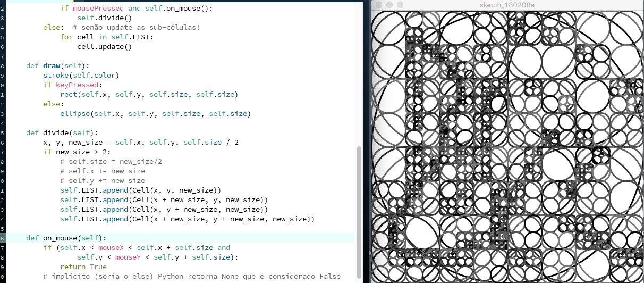Click the 'return True' line

click(x=83, y=267)
